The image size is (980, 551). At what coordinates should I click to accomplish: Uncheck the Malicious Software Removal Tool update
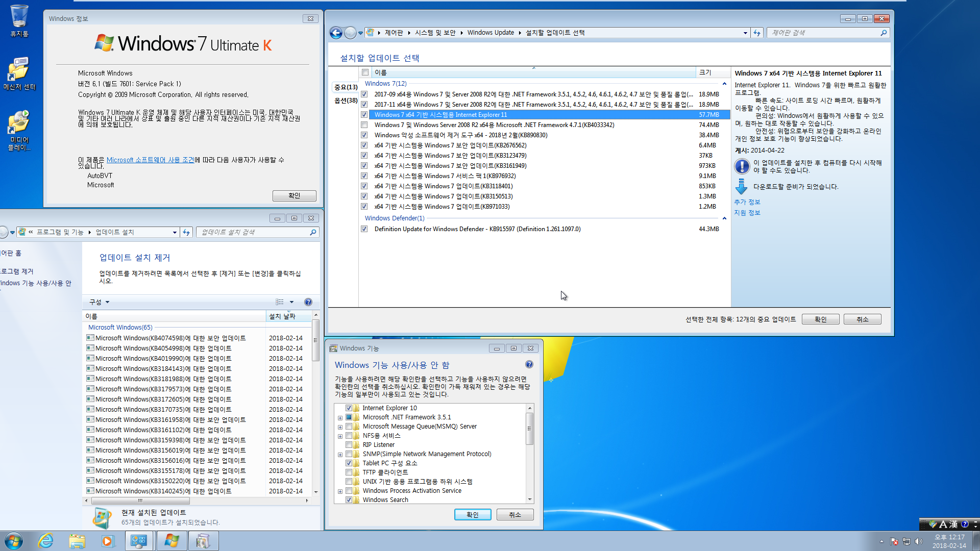pos(364,135)
